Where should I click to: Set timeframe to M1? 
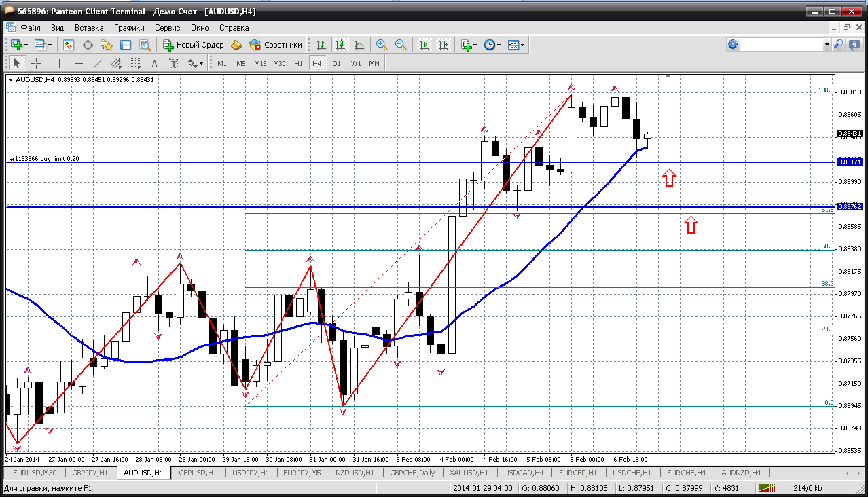tap(222, 63)
